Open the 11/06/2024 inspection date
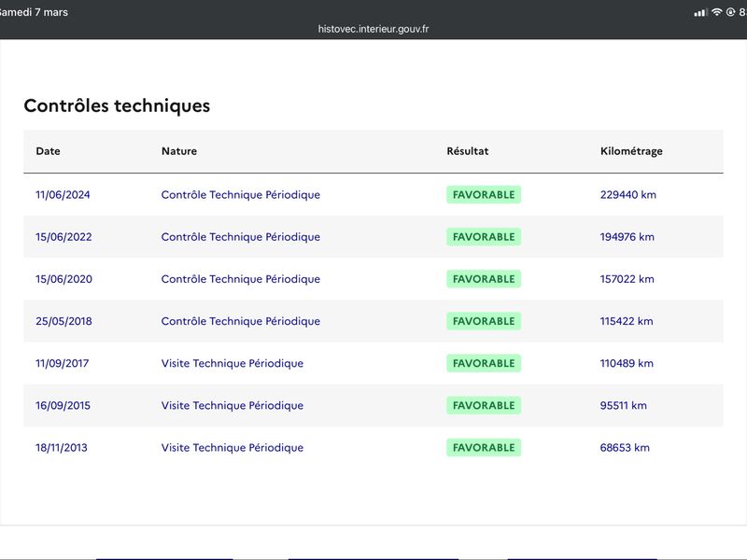747x560 pixels. [x=63, y=195]
